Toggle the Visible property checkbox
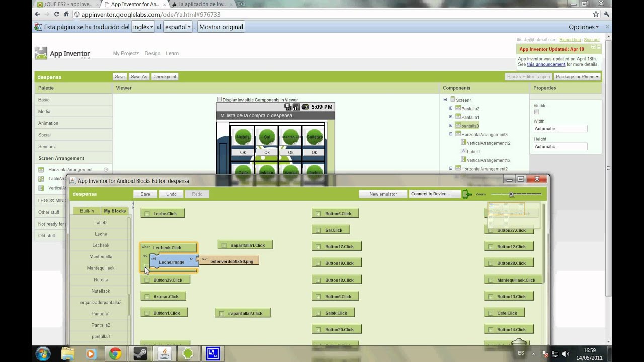 (x=536, y=112)
